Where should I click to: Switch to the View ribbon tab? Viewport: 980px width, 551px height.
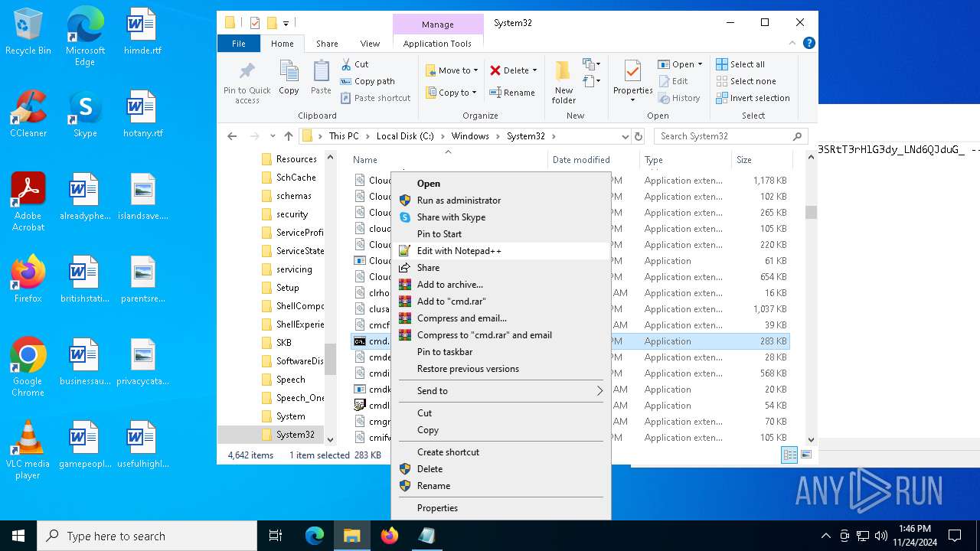click(x=370, y=44)
